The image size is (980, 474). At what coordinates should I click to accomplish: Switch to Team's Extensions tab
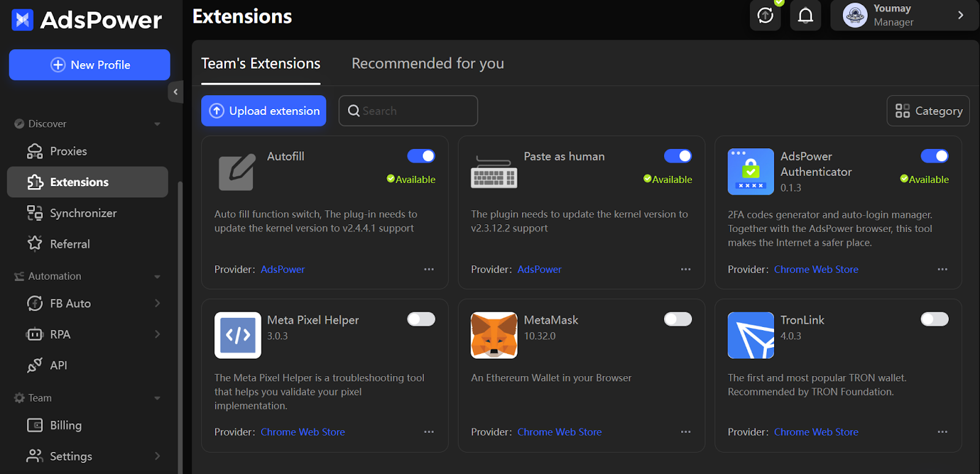pyautogui.click(x=261, y=64)
